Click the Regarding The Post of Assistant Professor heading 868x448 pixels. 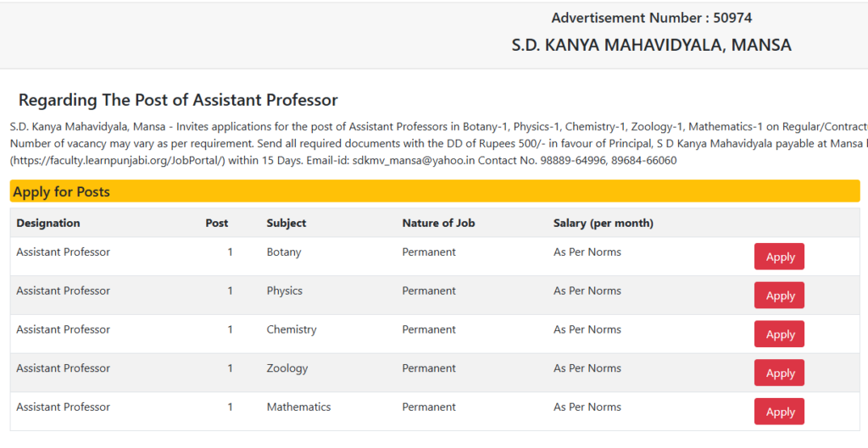(178, 100)
